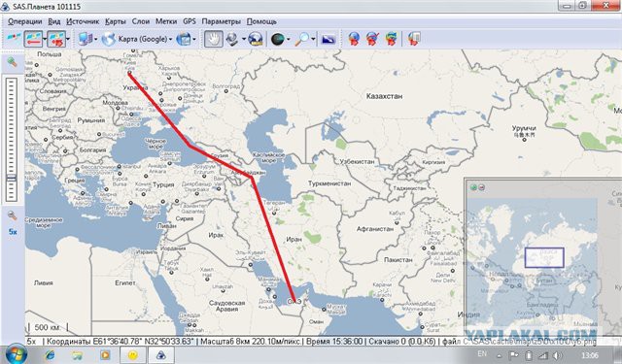
Task: Click the Туркменистан label on the map
Action: coord(329,183)
